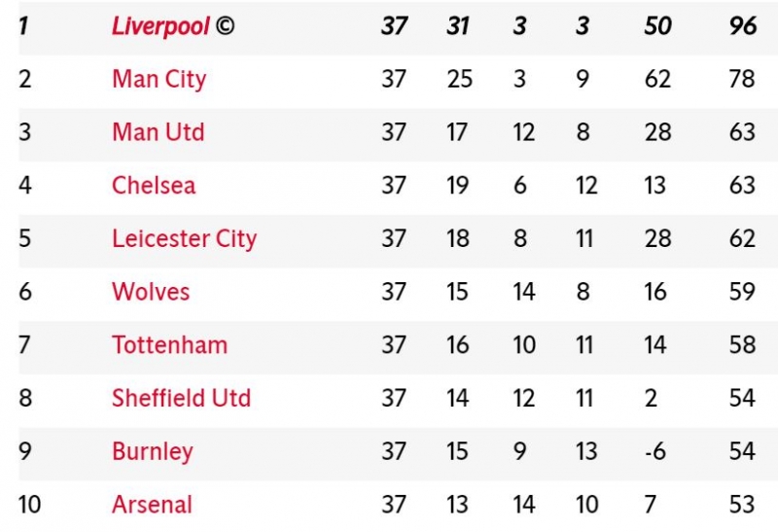The width and height of the screenshot is (778, 532).
Task: Click the champions © symbol beside Liverpool
Action: click(x=225, y=26)
